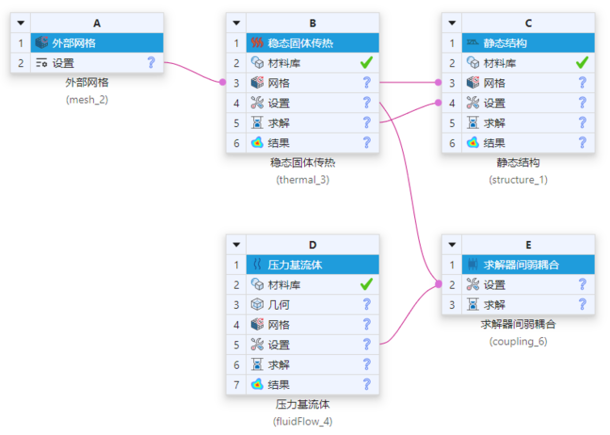Click the 稳态固体传热 caption below block B

[303, 162]
